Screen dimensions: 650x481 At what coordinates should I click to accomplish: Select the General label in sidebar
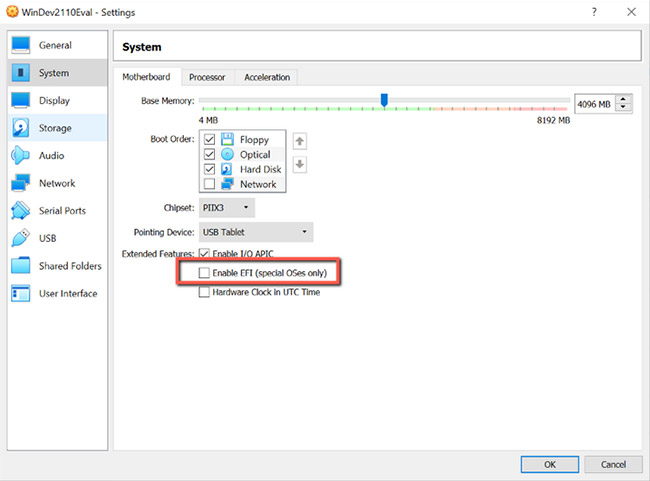point(55,45)
